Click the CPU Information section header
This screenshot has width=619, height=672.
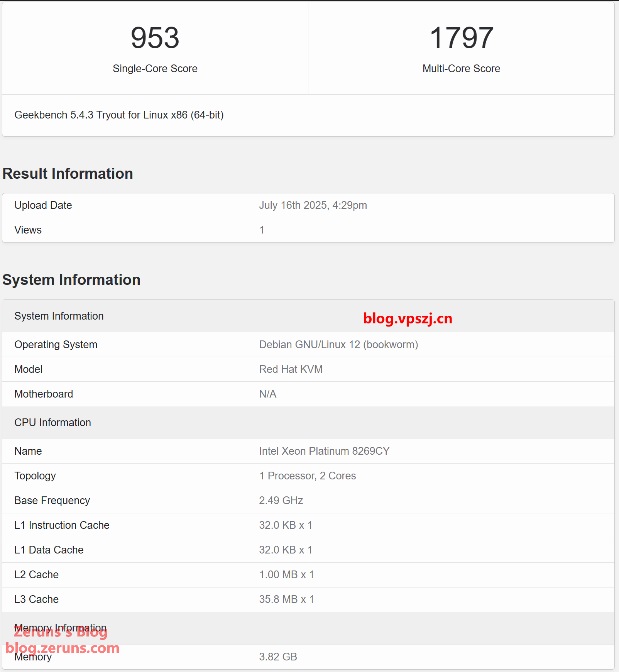click(52, 423)
